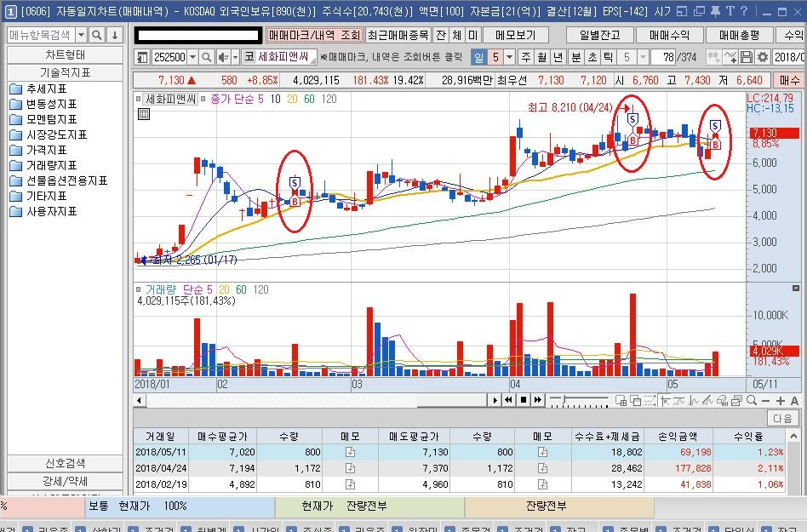Click the 78 bar count input field

[663, 57]
